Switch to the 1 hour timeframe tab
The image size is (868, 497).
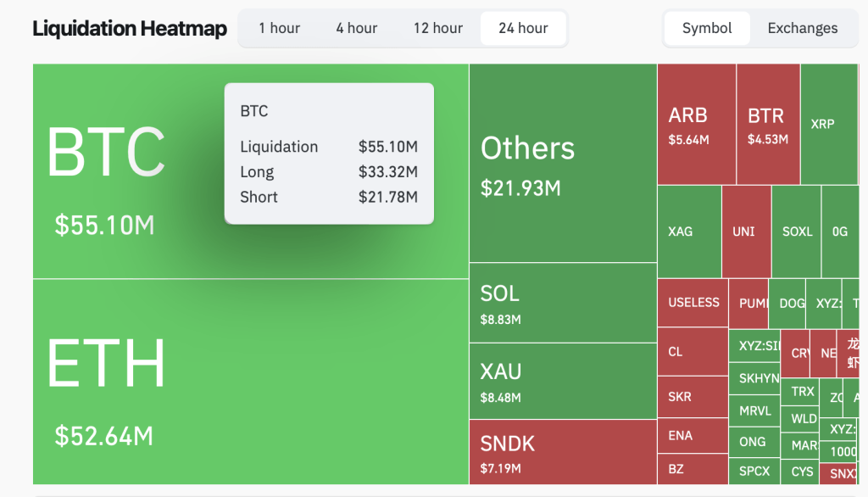tap(279, 28)
